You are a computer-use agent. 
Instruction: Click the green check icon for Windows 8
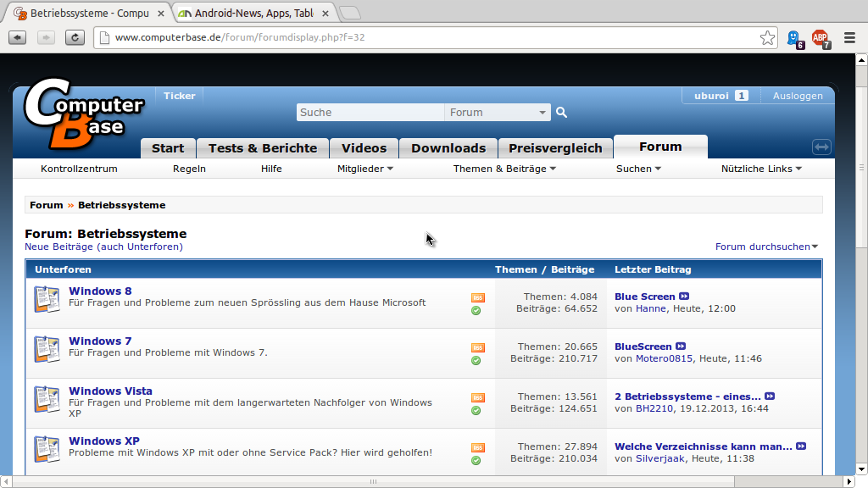pos(476,311)
